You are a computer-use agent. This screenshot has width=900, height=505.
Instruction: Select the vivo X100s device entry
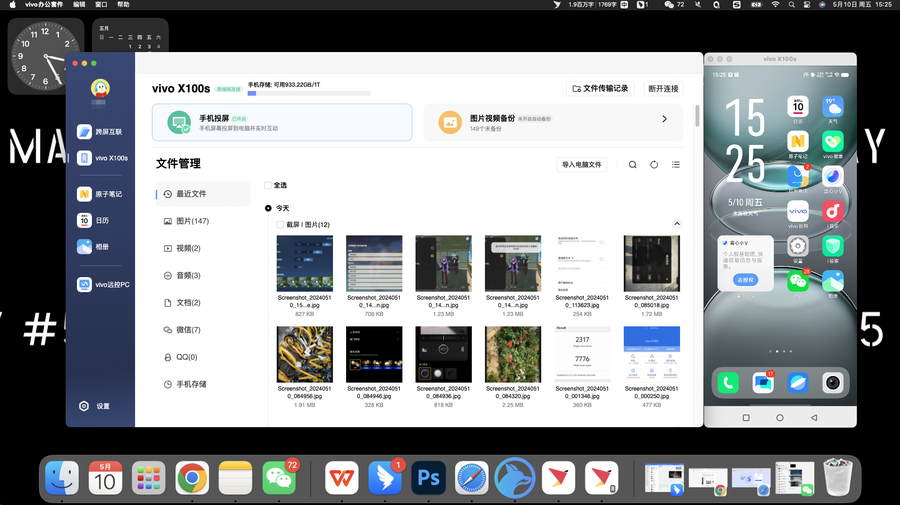tap(102, 158)
